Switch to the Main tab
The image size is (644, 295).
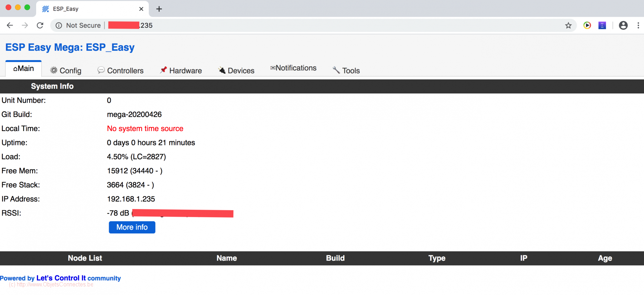pos(24,68)
